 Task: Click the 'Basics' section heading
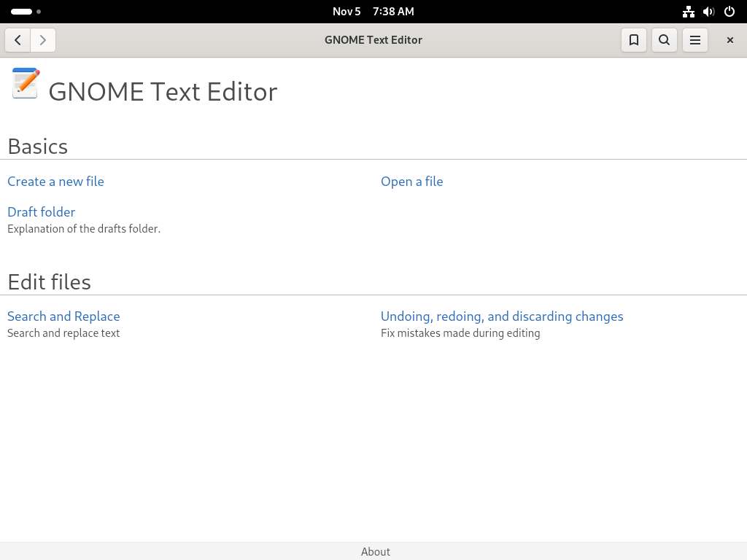pos(38,146)
